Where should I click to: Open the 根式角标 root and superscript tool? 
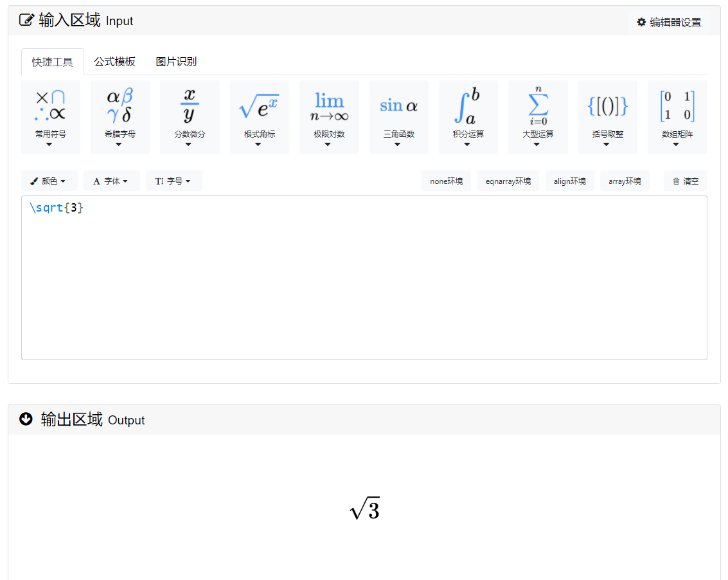260,117
